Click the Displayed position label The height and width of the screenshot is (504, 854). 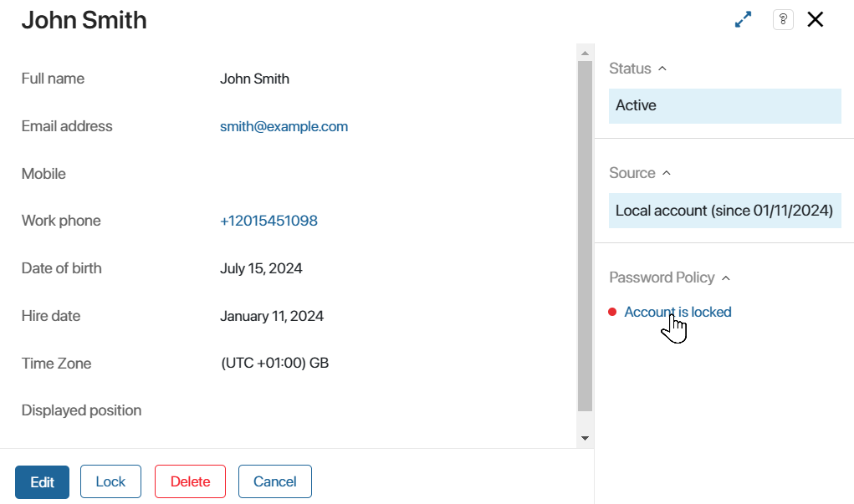pyautogui.click(x=82, y=410)
